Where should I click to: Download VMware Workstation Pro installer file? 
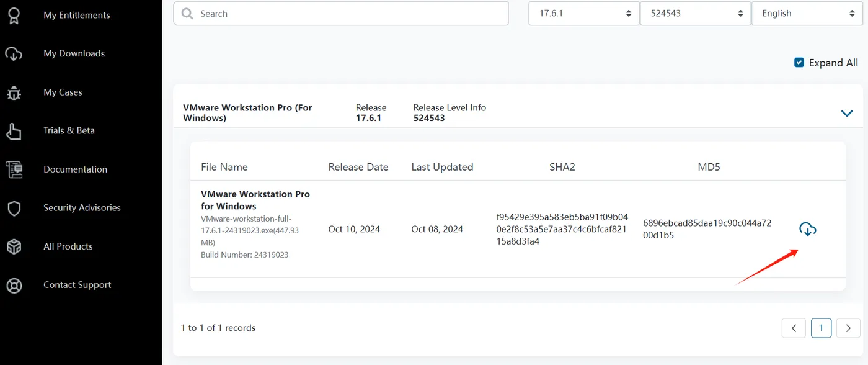[x=807, y=229]
